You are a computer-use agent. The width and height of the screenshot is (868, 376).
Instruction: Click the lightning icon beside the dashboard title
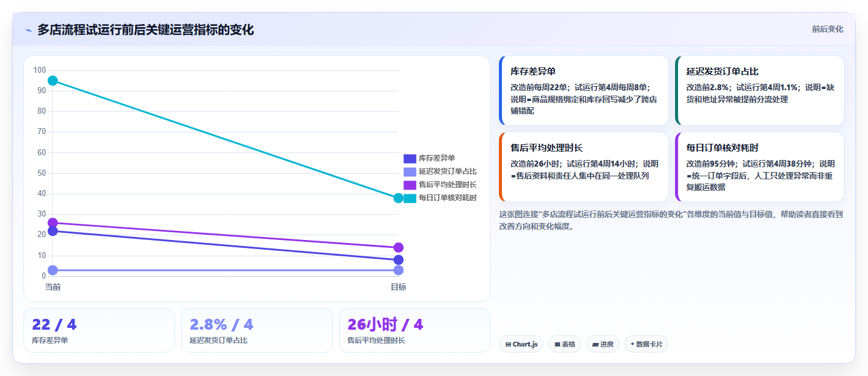pyautogui.click(x=28, y=30)
